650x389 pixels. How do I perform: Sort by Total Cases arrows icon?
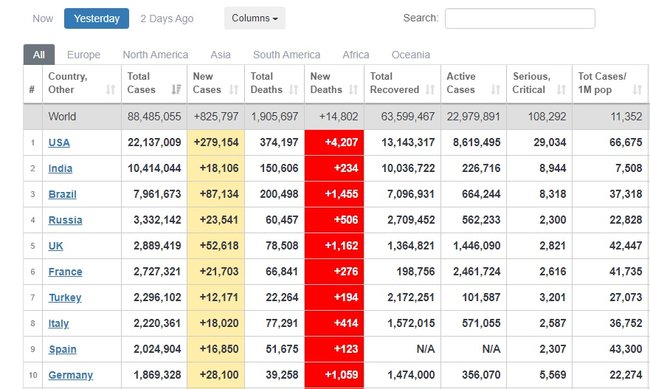pyautogui.click(x=176, y=90)
